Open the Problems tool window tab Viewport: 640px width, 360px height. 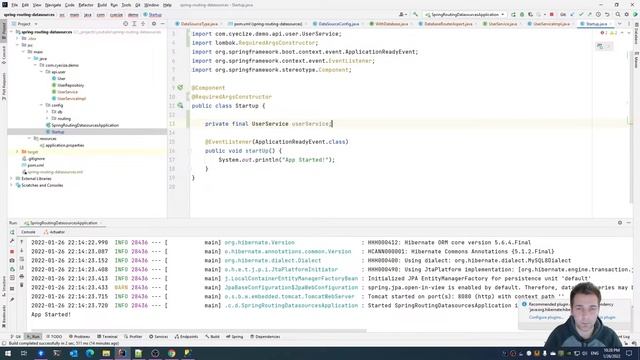pyautogui.click(x=79, y=337)
